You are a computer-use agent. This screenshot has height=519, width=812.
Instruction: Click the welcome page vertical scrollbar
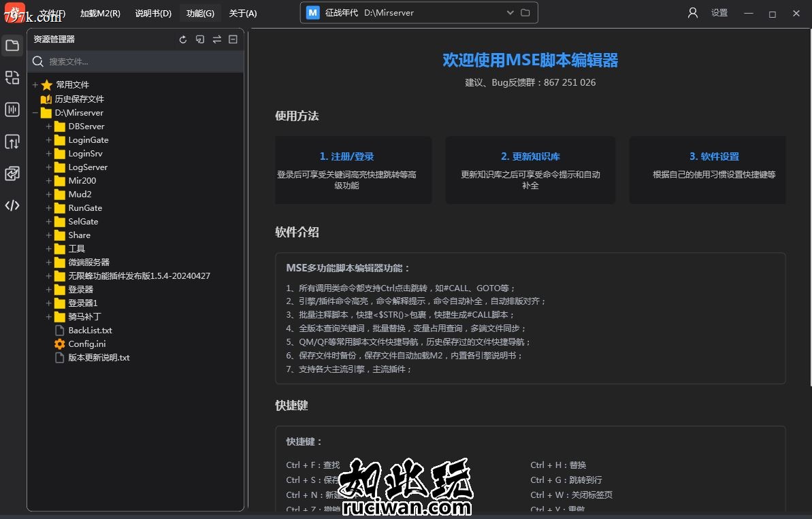click(810, 207)
